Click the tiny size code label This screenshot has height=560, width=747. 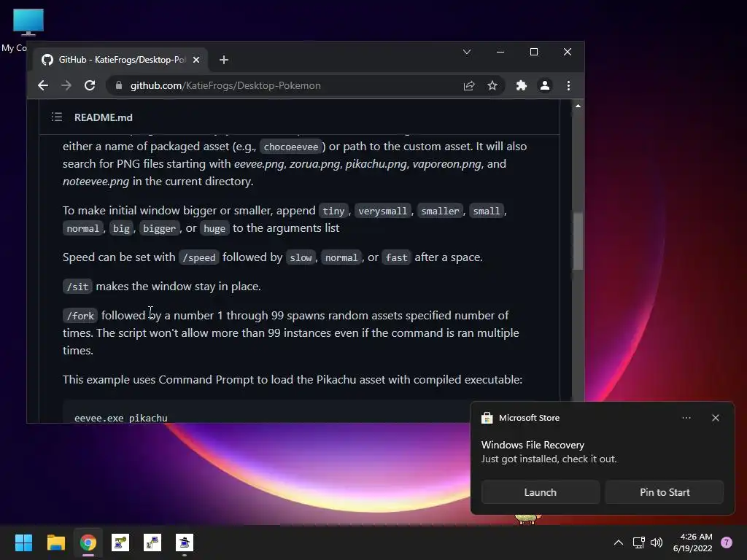click(333, 211)
